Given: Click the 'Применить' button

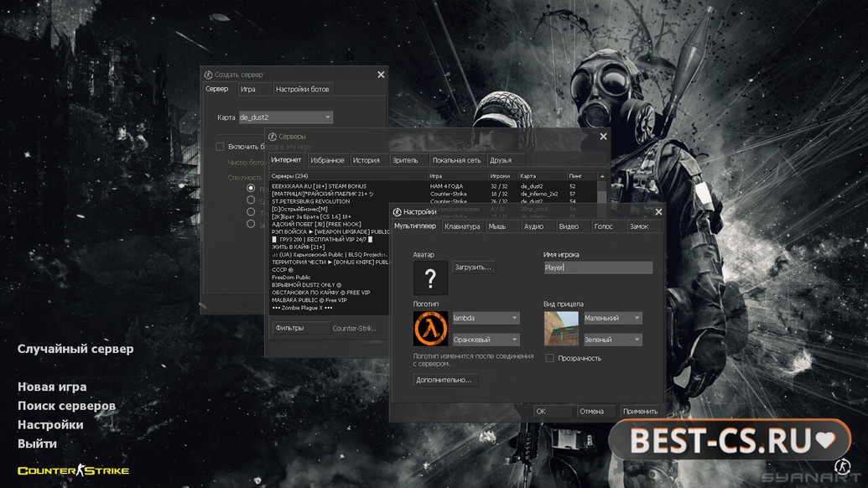Looking at the screenshot, I should (x=640, y=411).
